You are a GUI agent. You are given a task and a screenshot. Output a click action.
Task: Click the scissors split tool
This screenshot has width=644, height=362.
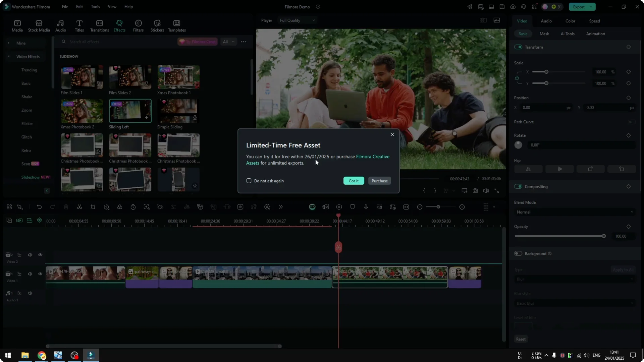click(x=79, y=207)
